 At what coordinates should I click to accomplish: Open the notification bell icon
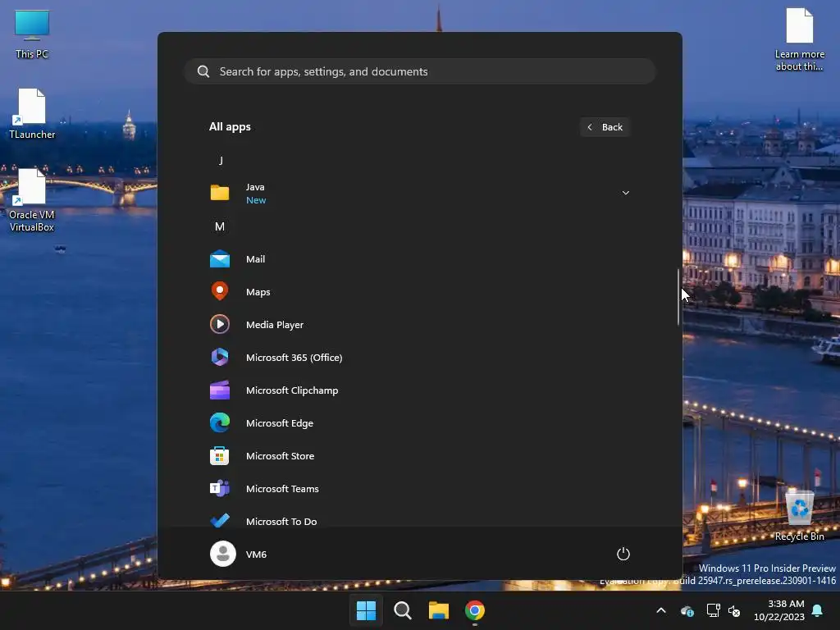point(817,610)
